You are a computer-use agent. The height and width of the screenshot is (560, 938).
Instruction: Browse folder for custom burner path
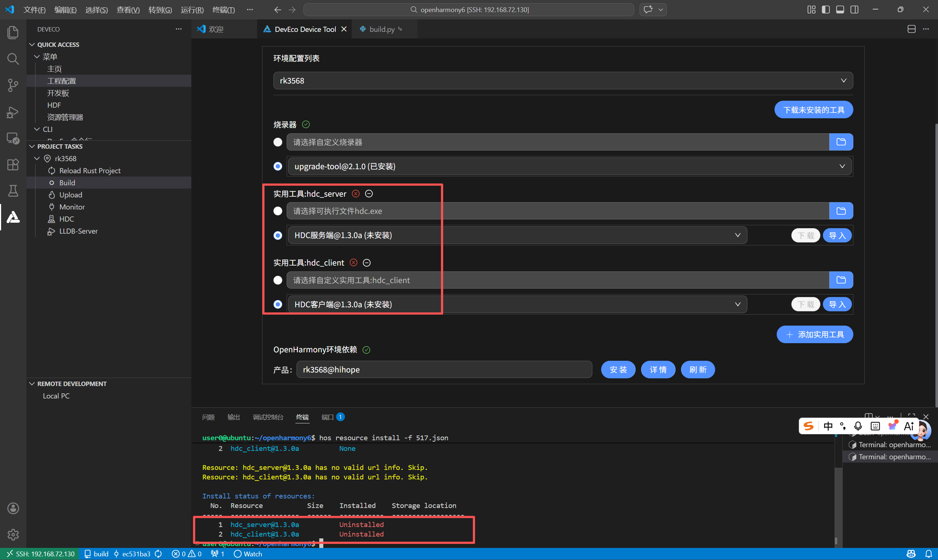coord(840,142)
